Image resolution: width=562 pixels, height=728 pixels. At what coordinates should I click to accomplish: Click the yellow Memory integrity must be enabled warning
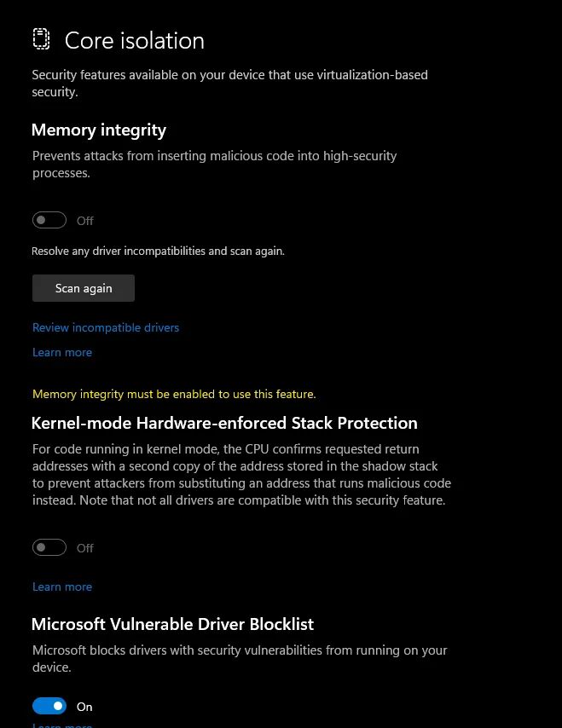(x=174, y=394)
